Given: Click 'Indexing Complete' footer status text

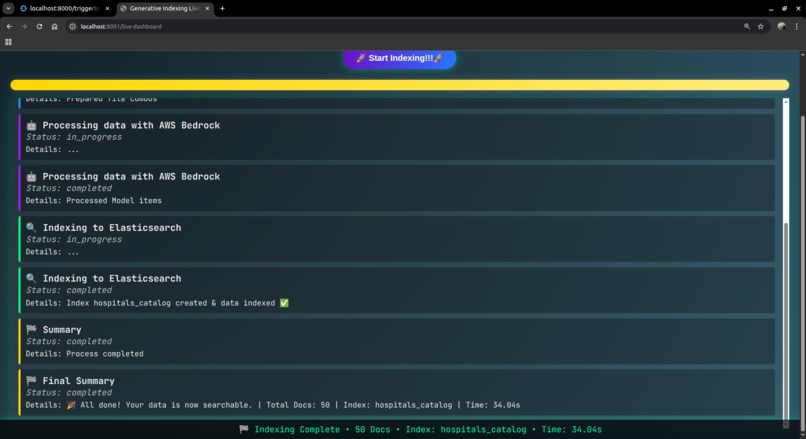Looking at the screenshot, I should tap(297, 429).
